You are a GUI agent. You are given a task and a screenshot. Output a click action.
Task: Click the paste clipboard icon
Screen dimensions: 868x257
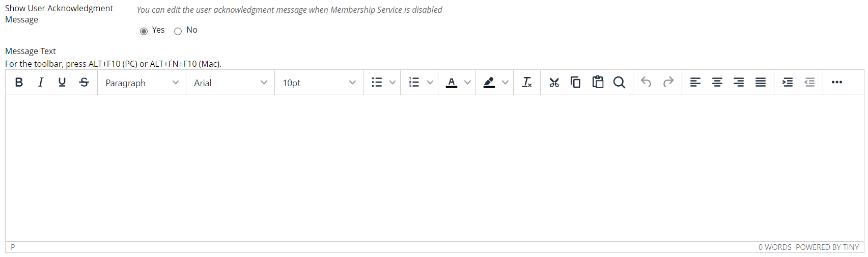click(x=598, y=83)
